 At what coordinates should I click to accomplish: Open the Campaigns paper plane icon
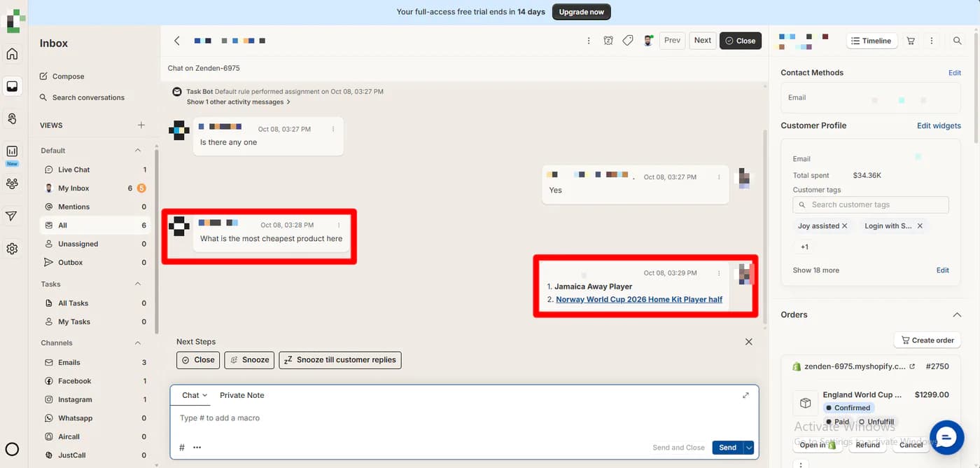click(12, 216)
